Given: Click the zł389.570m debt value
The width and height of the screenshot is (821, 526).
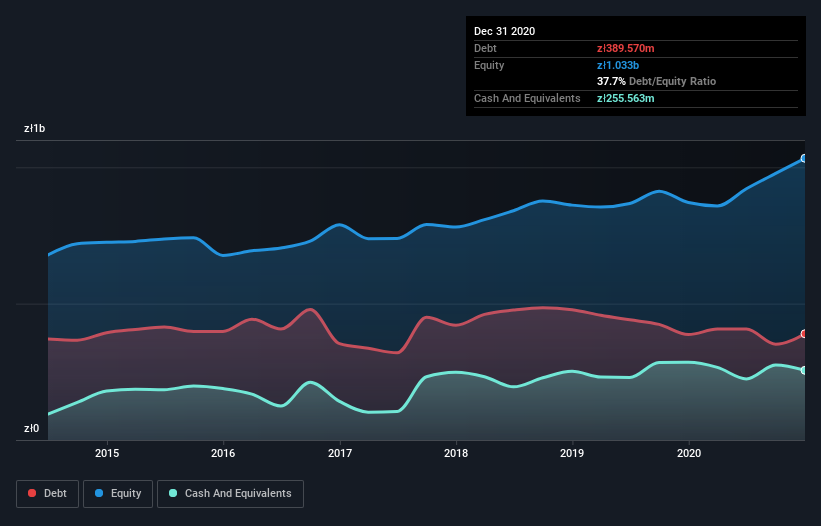Looking at the screenshot, I should pyautogui.click(x=626, y=48).
